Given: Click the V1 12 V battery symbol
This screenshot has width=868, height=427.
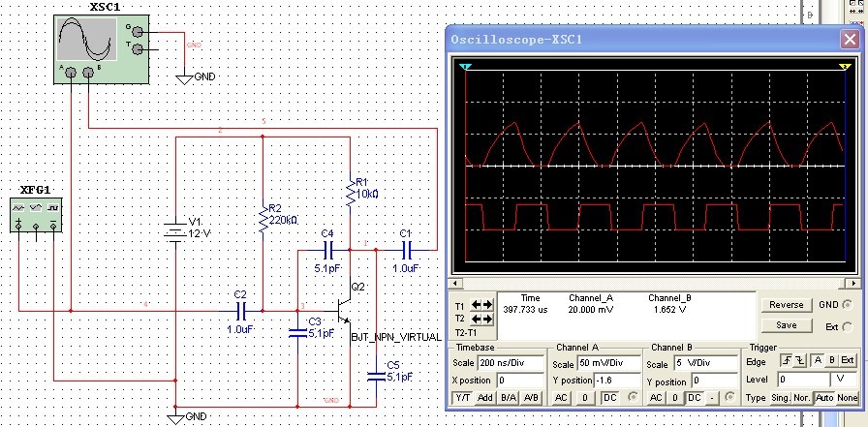Looking at the screenshot, I should tap(175, 233).
